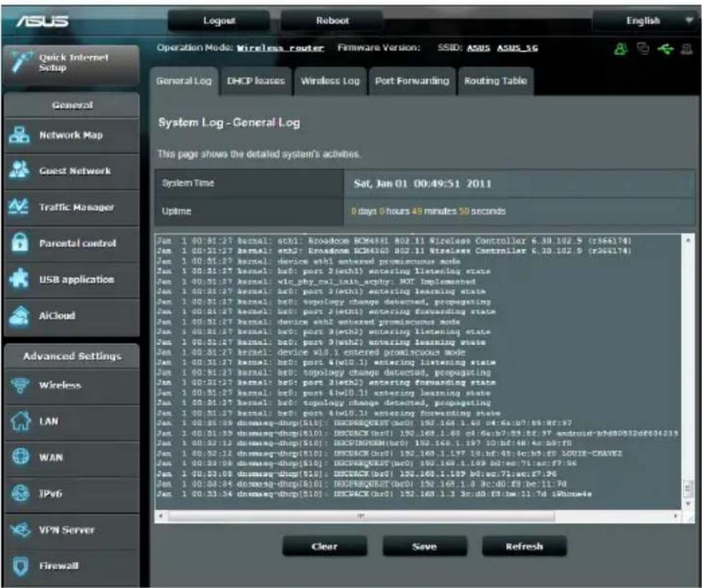The width and height of the screenshot is (702, 588).
Task: Open the Network Map icon
Action: click(19, 135)
